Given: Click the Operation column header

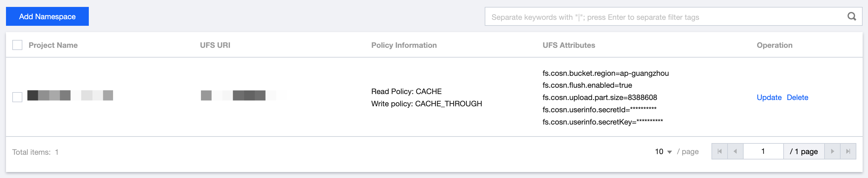Looking at the screenshot, I should tap(774, 45).
